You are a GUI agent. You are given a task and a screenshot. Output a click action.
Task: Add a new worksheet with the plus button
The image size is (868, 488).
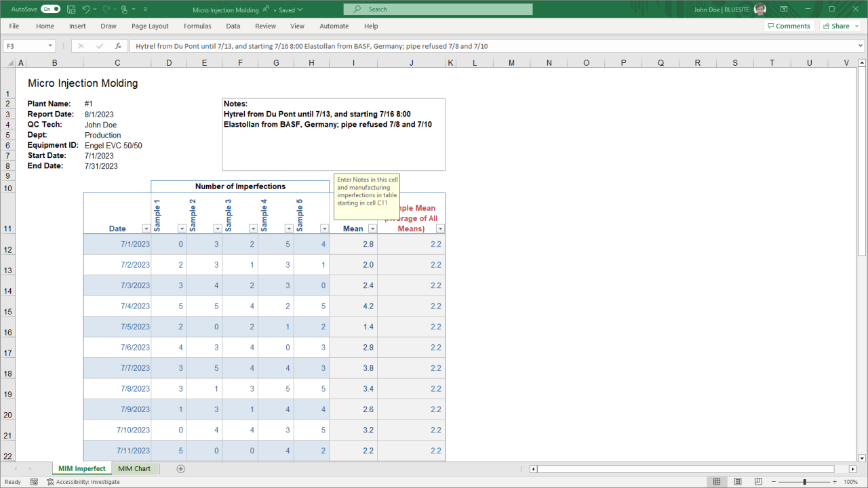tap(180, 468)
